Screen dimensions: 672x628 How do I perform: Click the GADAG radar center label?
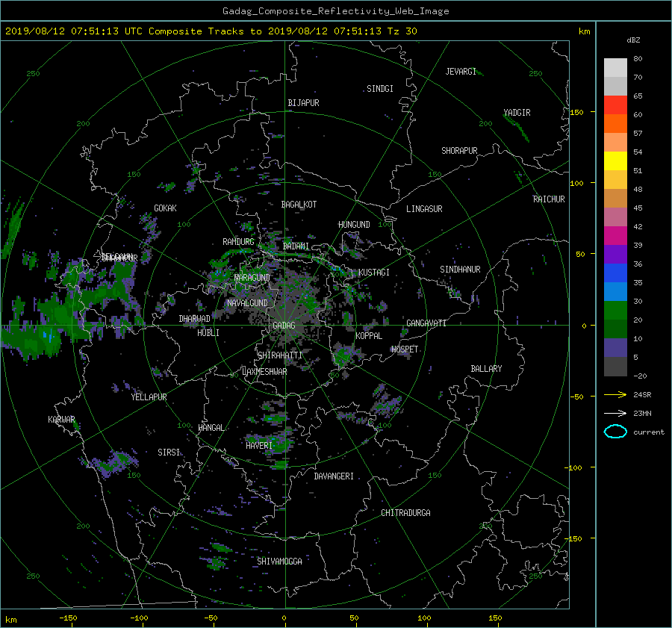tap(284, 326)
